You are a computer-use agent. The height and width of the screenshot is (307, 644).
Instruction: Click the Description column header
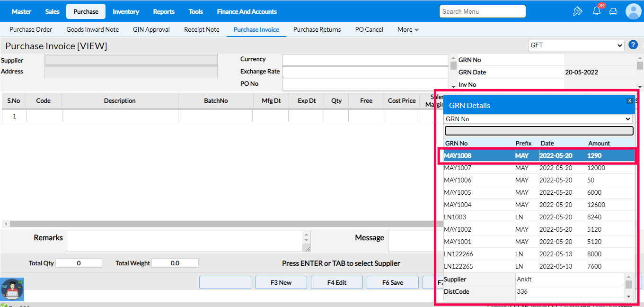120,100
